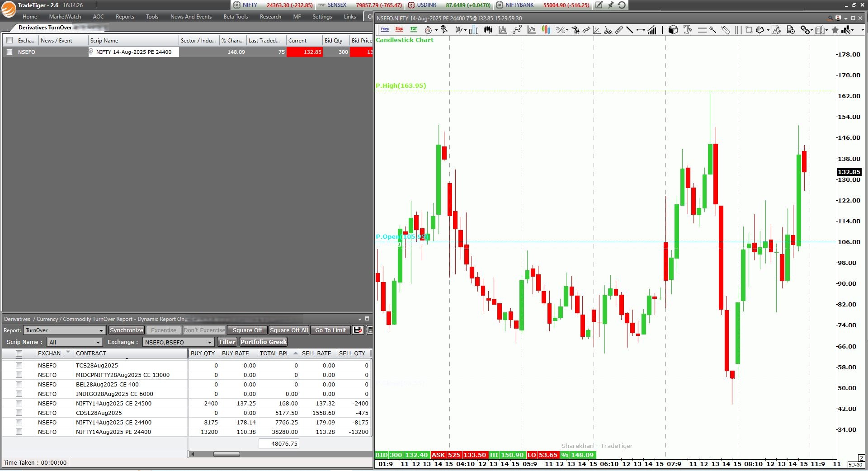Sort by the TOTAL BPL column header
This screenshot has width=868, height=471.
278,353
